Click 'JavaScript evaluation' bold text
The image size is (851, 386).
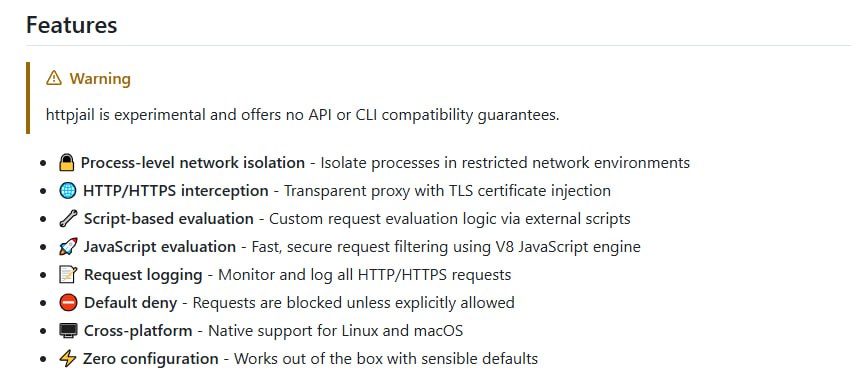(160, 246)
